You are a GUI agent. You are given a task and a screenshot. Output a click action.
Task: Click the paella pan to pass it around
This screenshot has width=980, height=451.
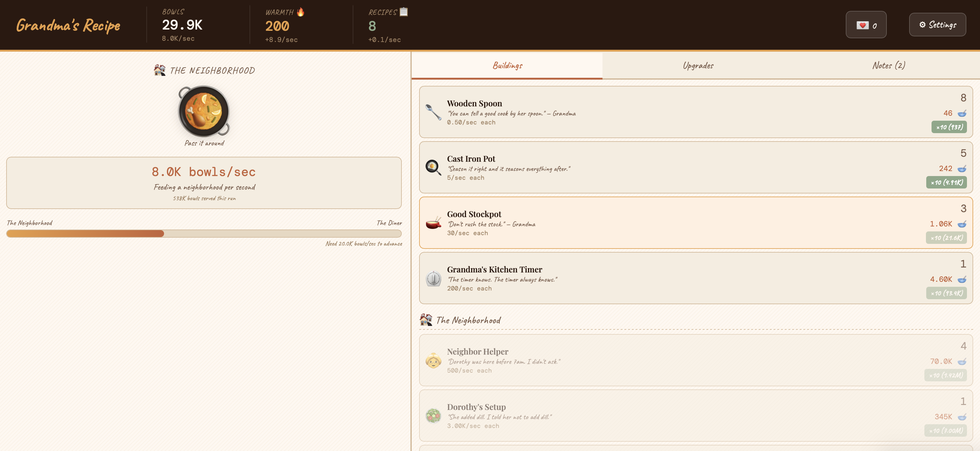tap(204, 111)
